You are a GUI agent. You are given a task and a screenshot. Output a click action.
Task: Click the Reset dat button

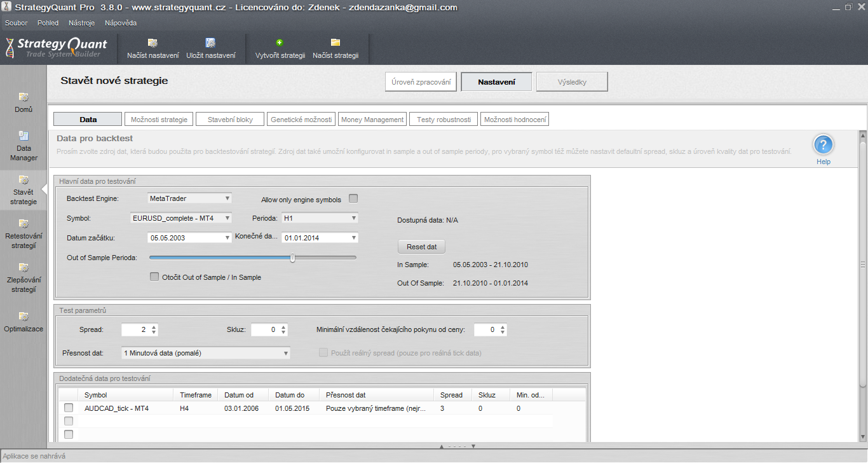[x=421, y=247]
